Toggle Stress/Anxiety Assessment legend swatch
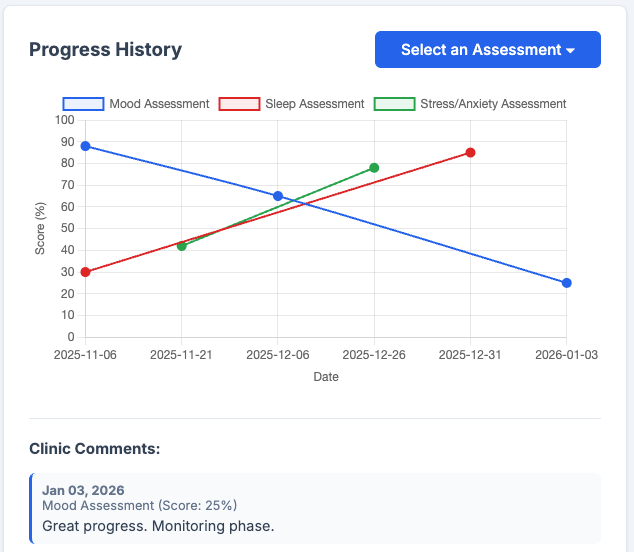634x552 pixels. [x=394, y=104]
